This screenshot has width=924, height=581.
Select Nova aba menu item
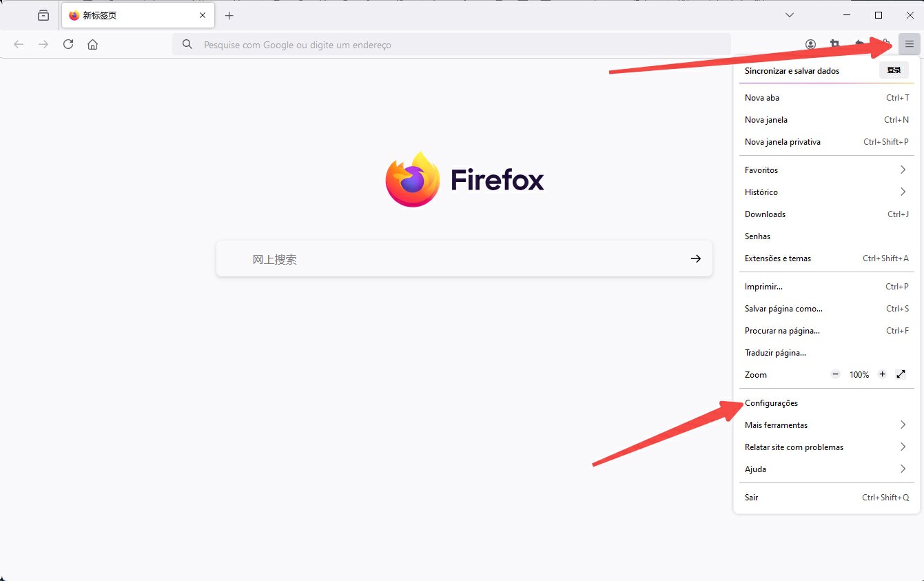826,98
